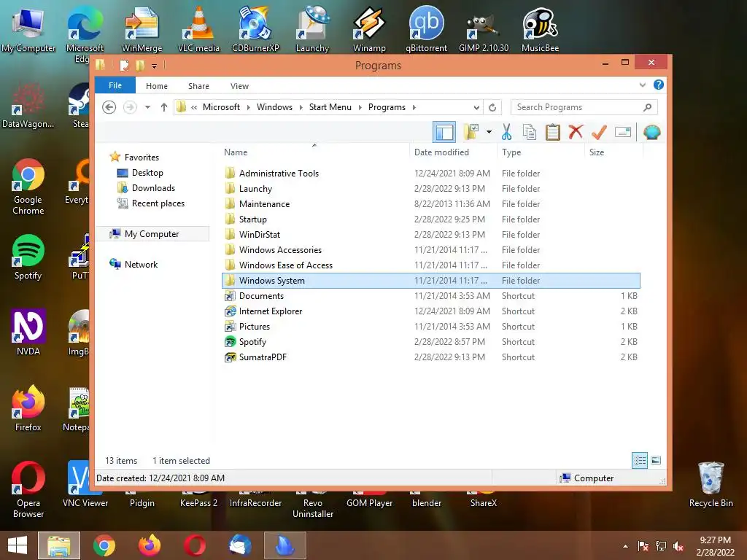The height and width of the screenshot is (560, 747).
Task: Open Firefox from the taskbar
Action: (149, 545)
